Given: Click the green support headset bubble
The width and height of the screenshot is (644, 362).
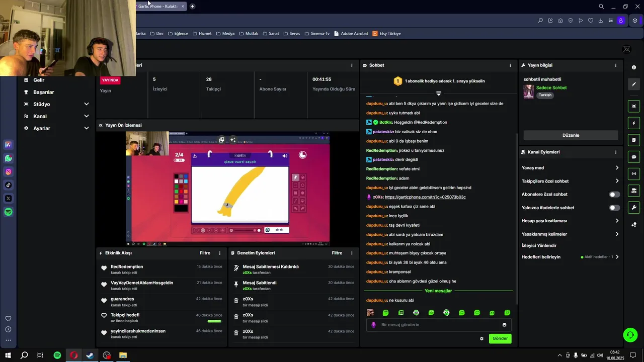Looking at the screenshot, I should tap(630, 334).
